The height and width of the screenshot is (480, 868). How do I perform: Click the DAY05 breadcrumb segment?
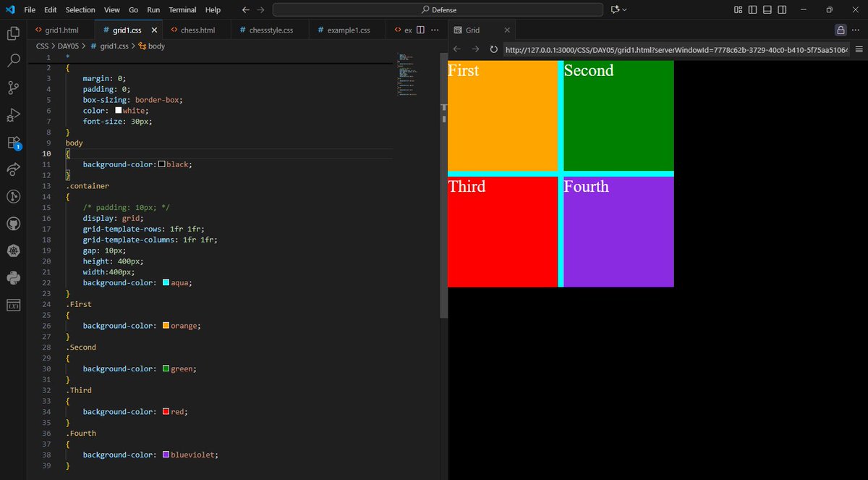[x=67, y=46]
